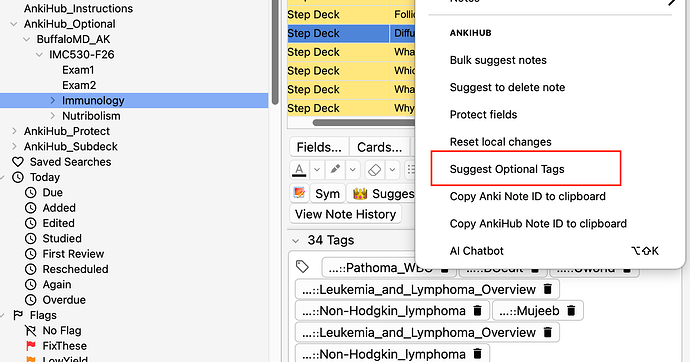Expand the AnkiHub_Subdeck deck
The height and width of the screenshot is (362, 690).
point(14,146)
